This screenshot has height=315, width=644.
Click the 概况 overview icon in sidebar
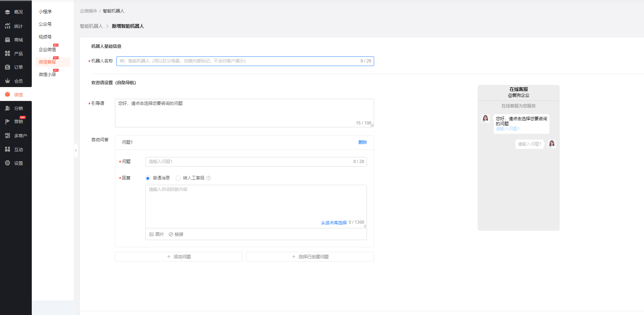(x=7, y=12)
